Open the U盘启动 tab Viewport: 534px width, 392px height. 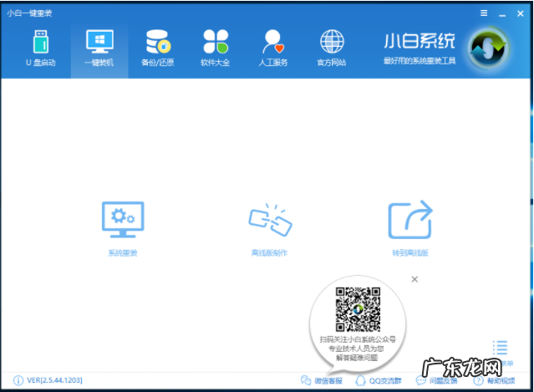pos(40,48)
